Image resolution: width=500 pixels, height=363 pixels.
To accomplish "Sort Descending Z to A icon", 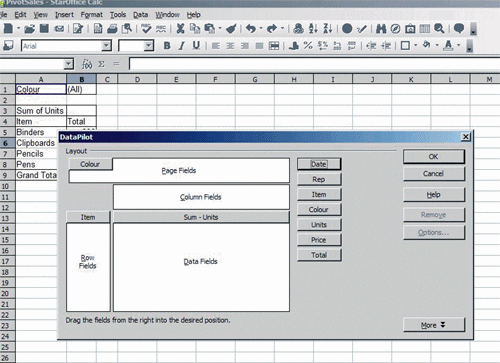I will point(328,29).
